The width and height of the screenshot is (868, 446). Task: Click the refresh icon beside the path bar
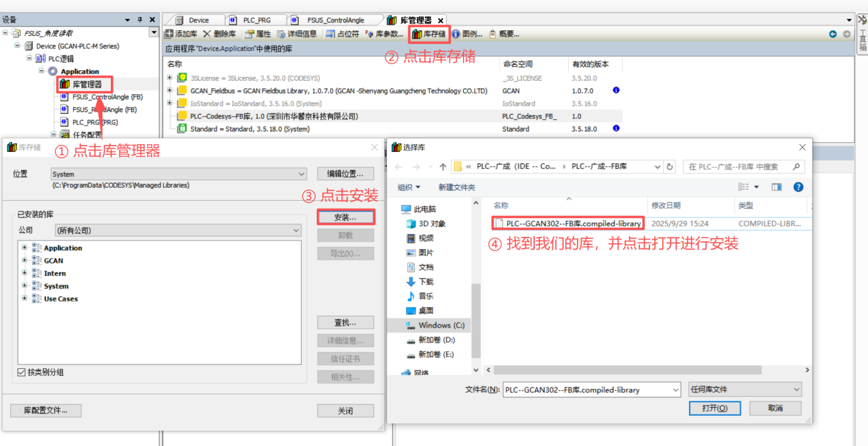coord(670,167)
